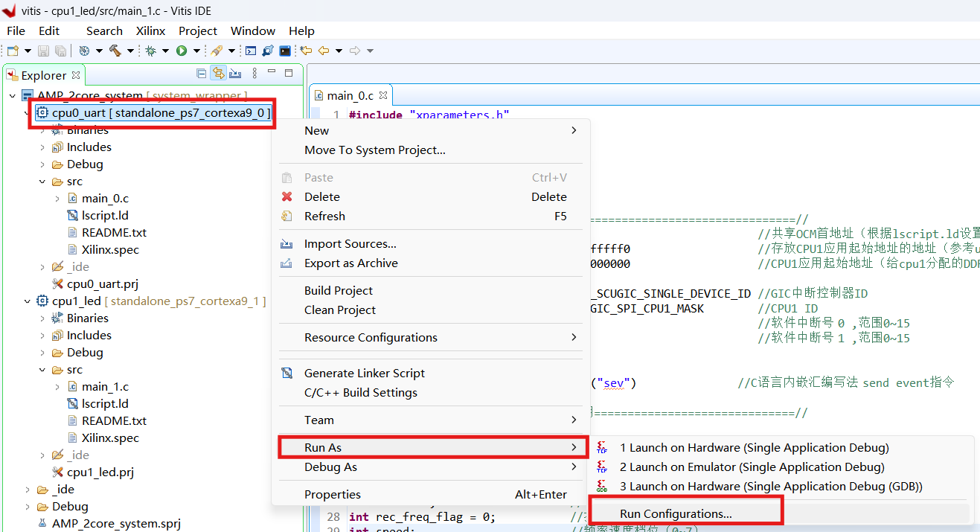Viewport: 980px width, 532px height.
Task: Open the dropdown beside the Run icon
Action: click(x=196, y=51)
